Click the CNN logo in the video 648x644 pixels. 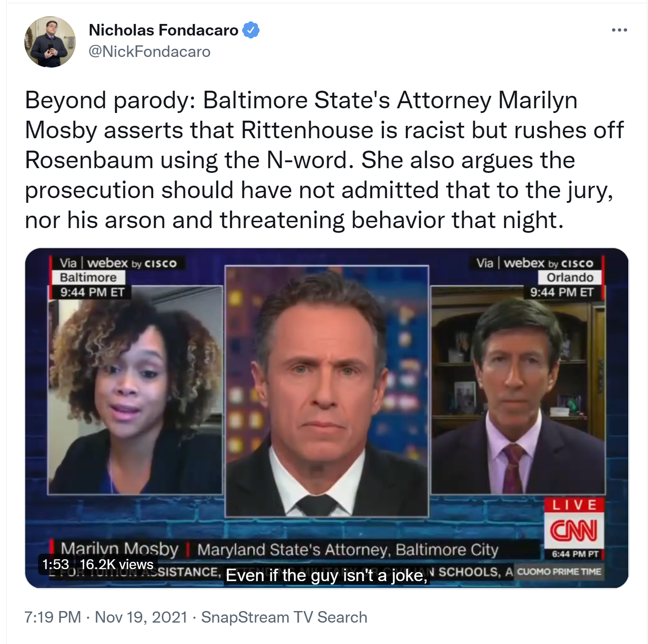click(x=574, y=531)
